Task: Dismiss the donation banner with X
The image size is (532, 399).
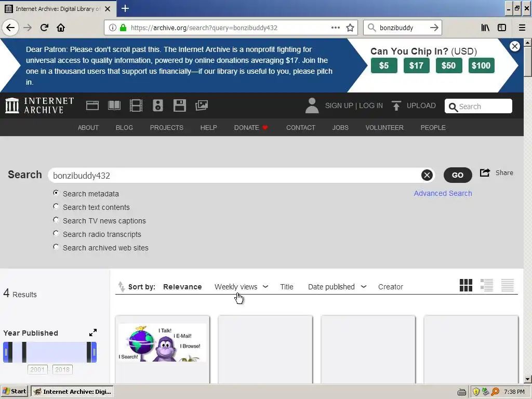Action: click(515, 46)
